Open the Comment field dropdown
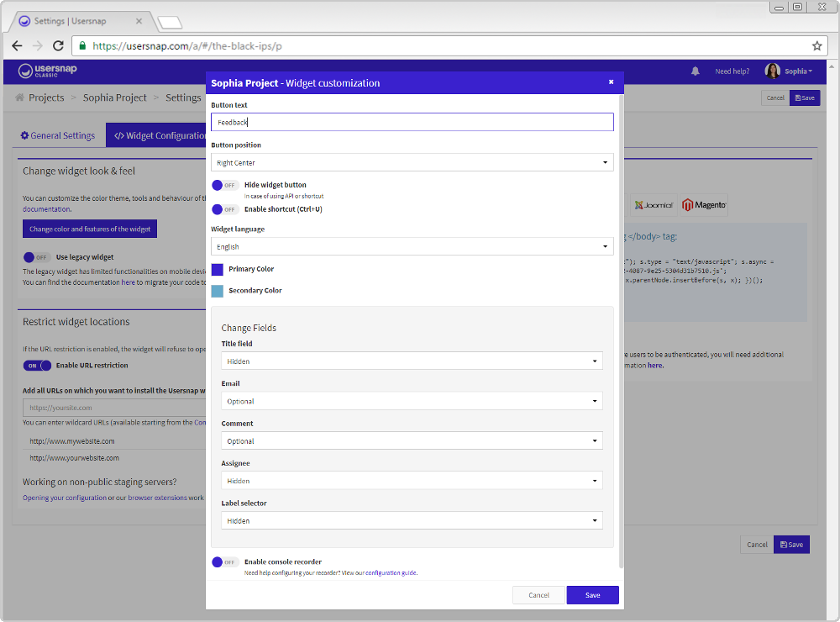The image size is (840, 622). 412,440
